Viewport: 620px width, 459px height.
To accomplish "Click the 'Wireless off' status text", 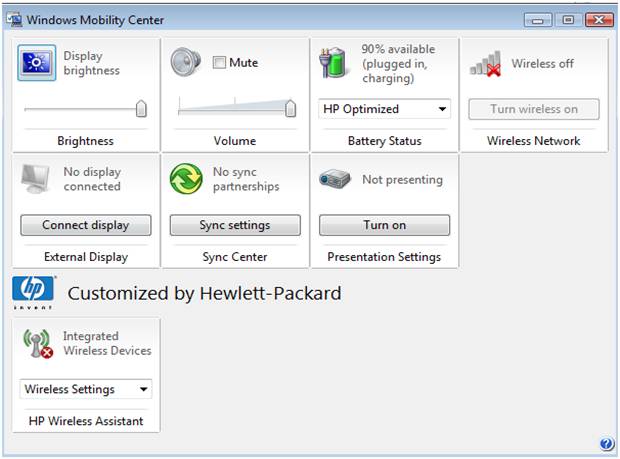I will 542,63.
